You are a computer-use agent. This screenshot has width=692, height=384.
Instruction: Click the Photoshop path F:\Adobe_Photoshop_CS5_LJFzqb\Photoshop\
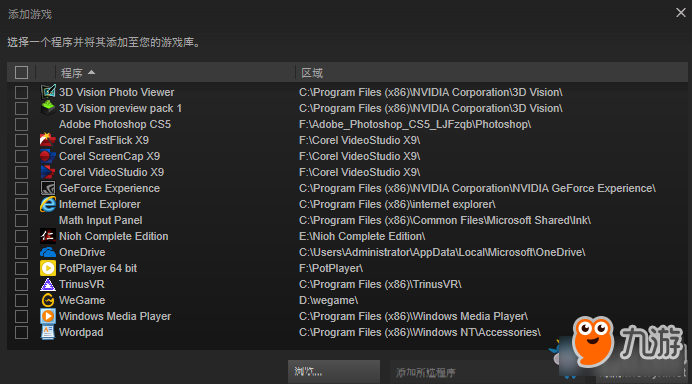(415, 124)
